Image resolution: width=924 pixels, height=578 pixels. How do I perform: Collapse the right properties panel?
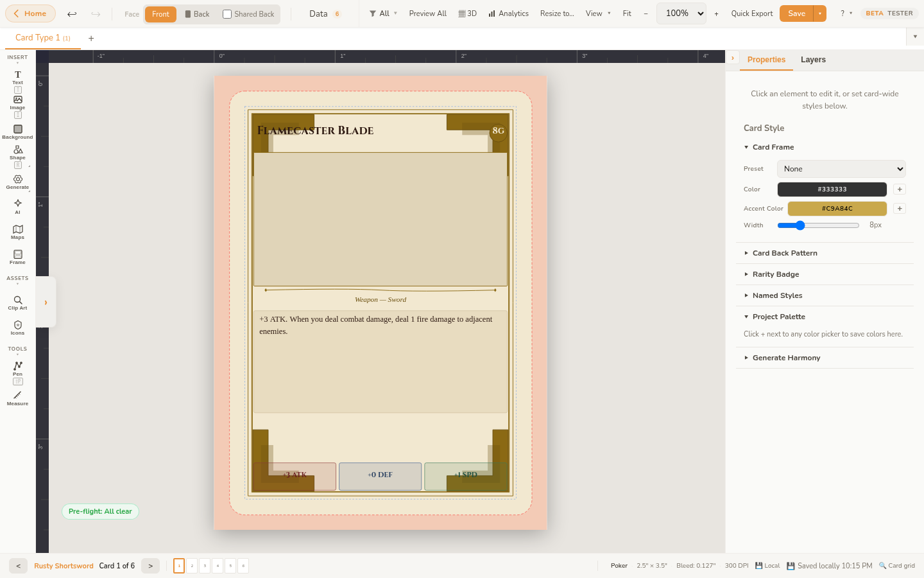(x=733, y=58)
